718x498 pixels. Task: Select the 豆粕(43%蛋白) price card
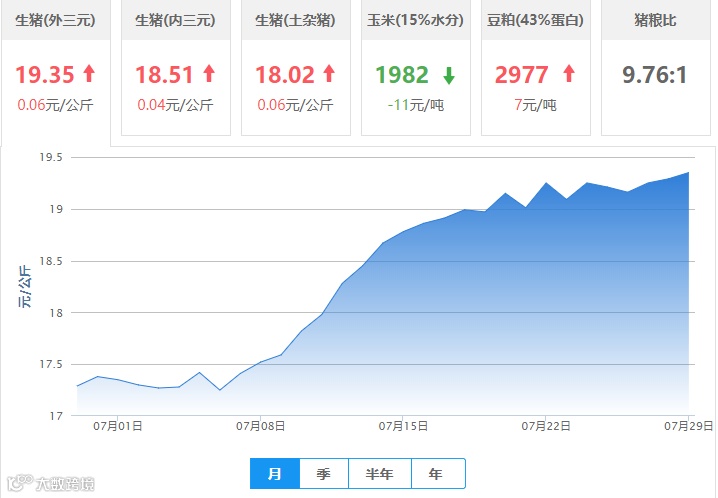click(536, 68)
